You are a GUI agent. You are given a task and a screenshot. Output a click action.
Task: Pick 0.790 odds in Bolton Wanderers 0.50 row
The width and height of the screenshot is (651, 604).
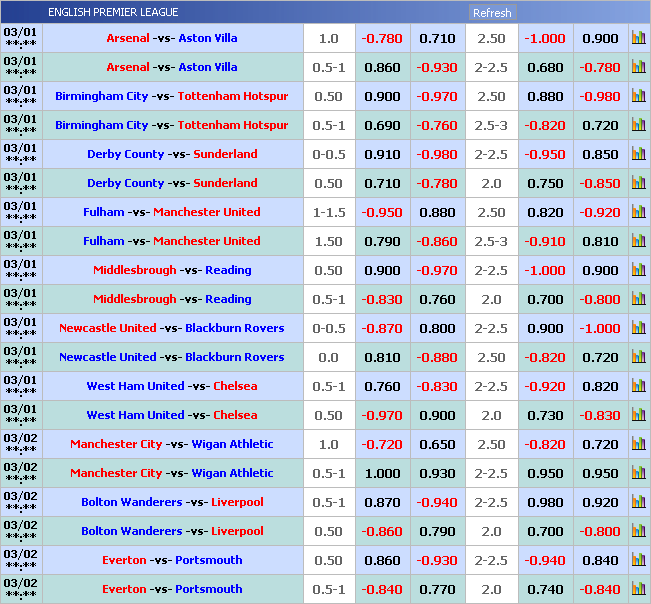pyautogui.click(x=438, y=532)
